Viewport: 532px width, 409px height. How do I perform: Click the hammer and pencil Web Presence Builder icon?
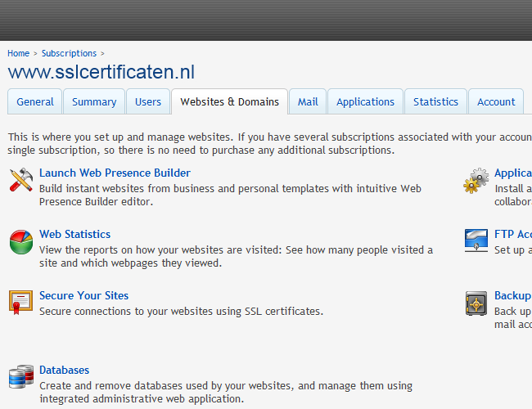pyautogui.click(x=21, y=180)
